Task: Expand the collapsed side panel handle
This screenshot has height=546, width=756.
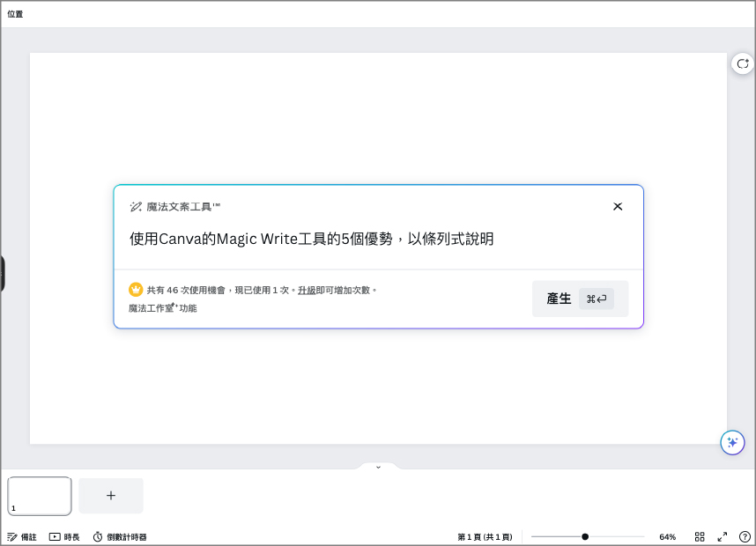Action: click(3, 273)
